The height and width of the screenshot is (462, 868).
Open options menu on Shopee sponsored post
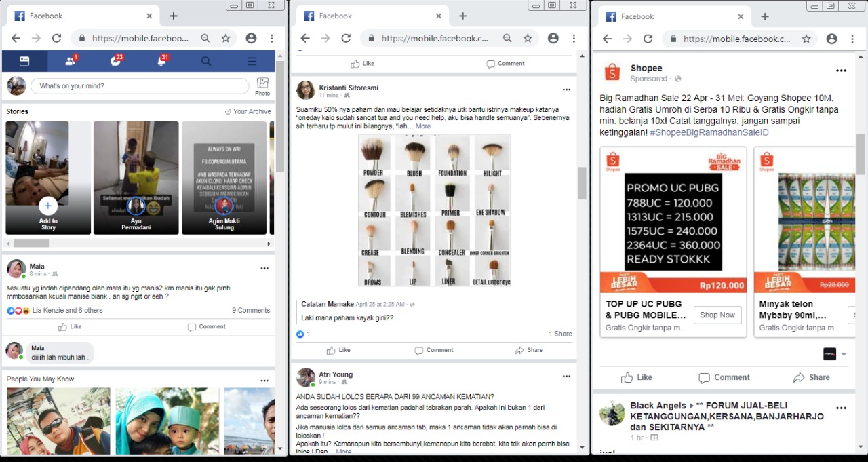pyautogui.click(x=841, y=71)
